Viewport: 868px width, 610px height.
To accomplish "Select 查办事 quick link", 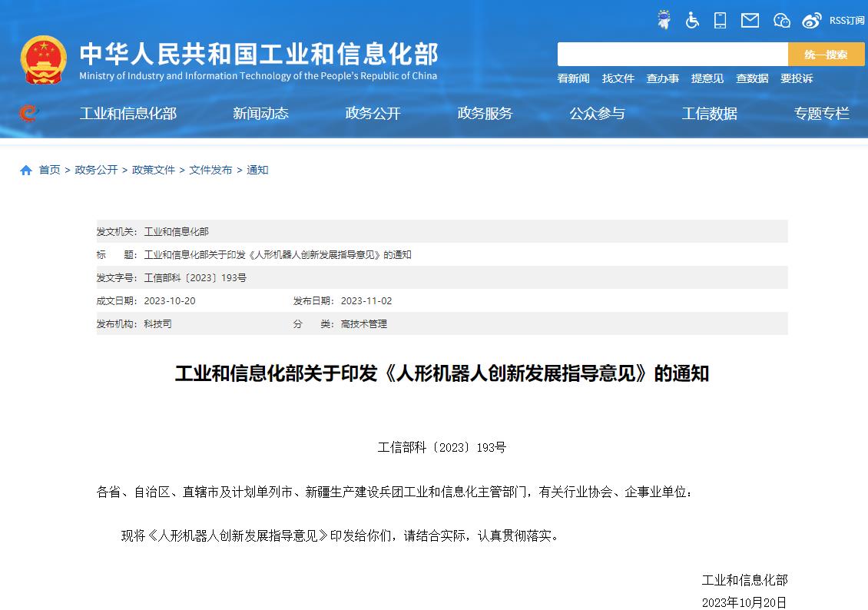I will pos(663,78).
